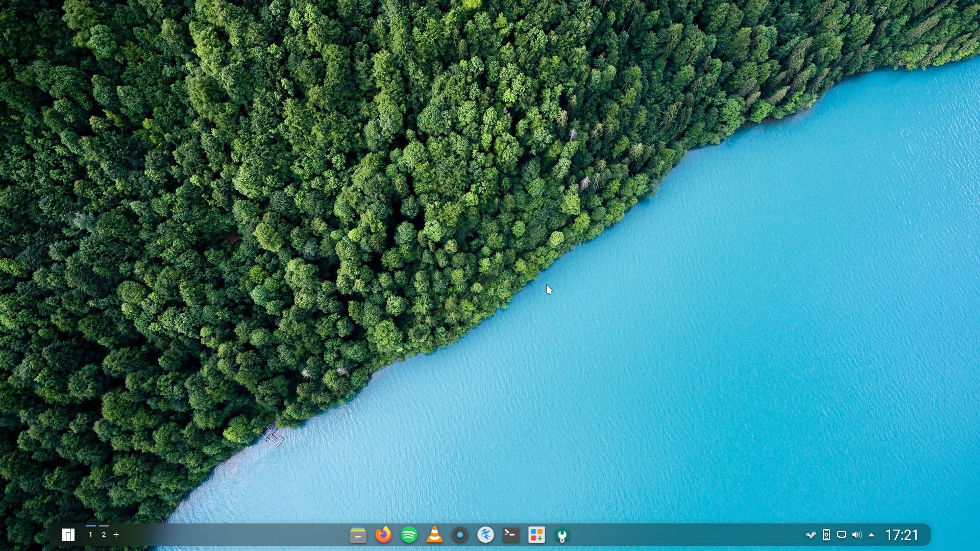Add a new virtual desktop with plus
Image resolution: width=980 pixels, height=551 pixels.
coord(116,535)
